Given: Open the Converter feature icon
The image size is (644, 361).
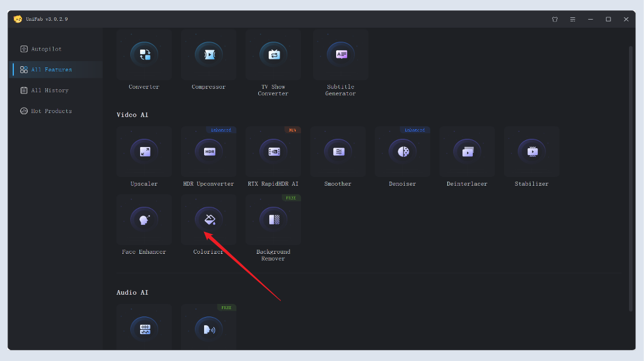Looking at the screenshot, I should coord(144,55).
